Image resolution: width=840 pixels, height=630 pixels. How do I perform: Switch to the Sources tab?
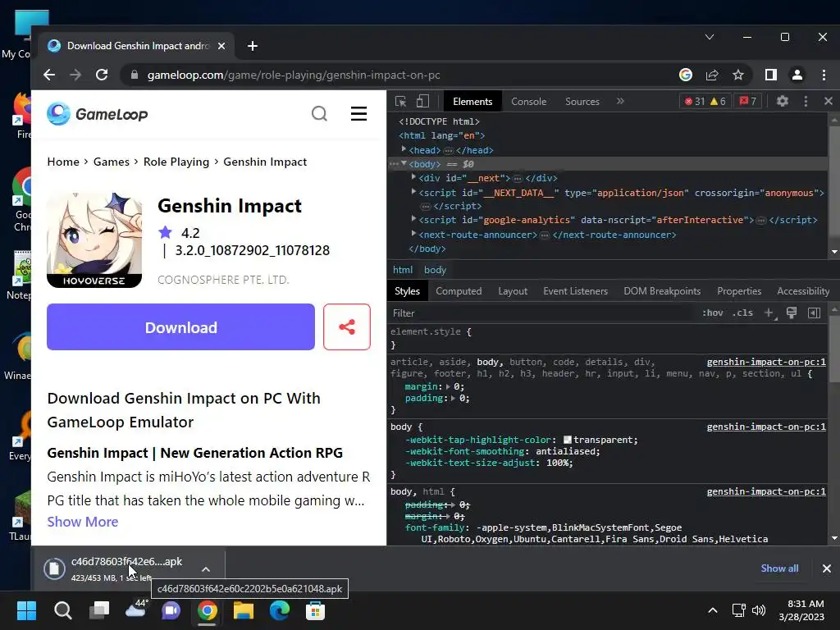click(x=582, y=101)
